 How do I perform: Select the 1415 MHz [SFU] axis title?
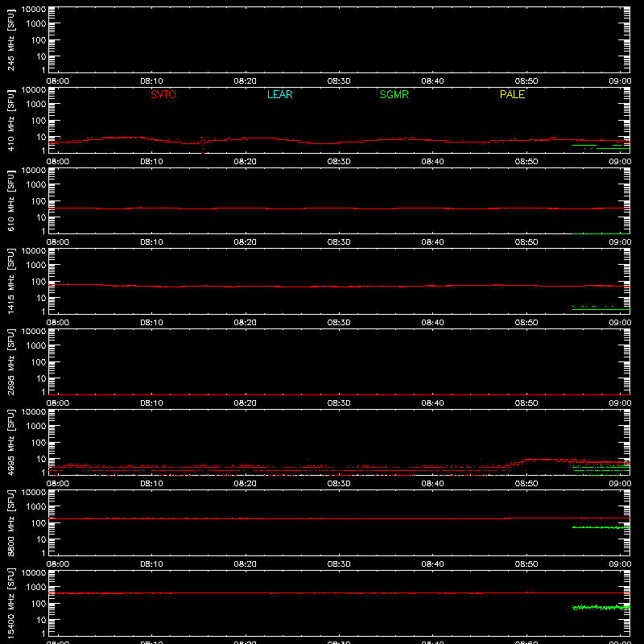[10, 282]
